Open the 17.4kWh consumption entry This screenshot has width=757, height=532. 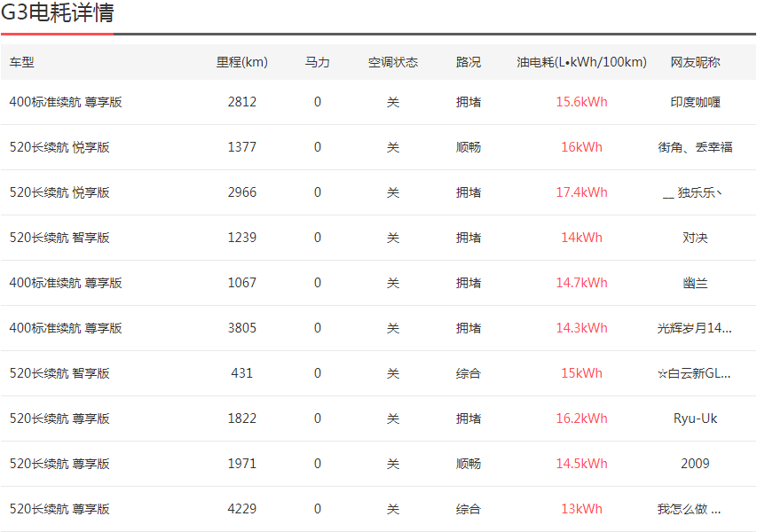tap(581, 192)
